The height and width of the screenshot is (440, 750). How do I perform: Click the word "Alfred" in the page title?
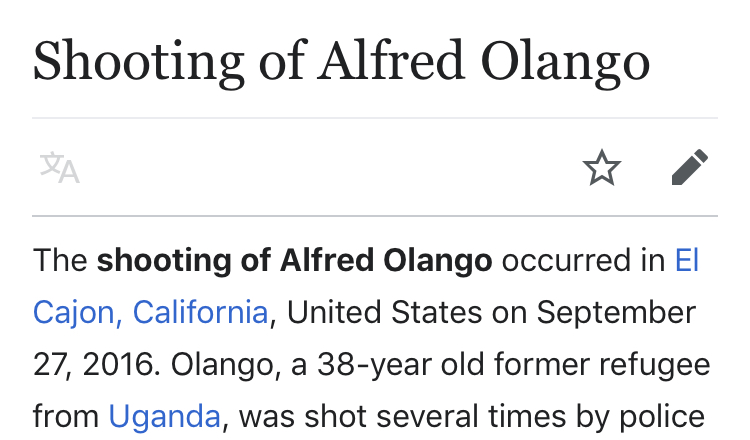(391, 62)
